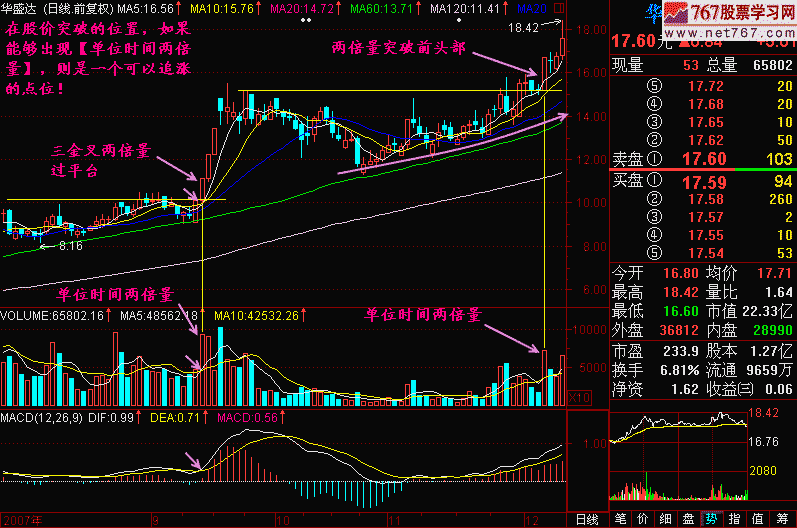This screenshot has width=797, height=528.
Task: Click the 日线 period button
Action: [586, 519]
